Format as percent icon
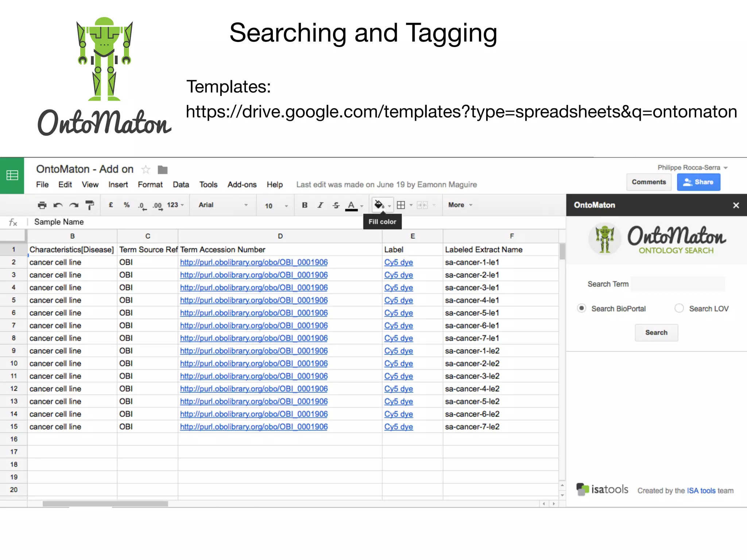 tap(127, 205)
